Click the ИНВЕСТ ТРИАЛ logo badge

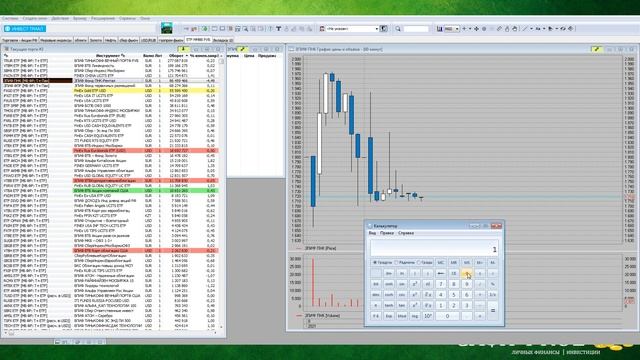25,29
